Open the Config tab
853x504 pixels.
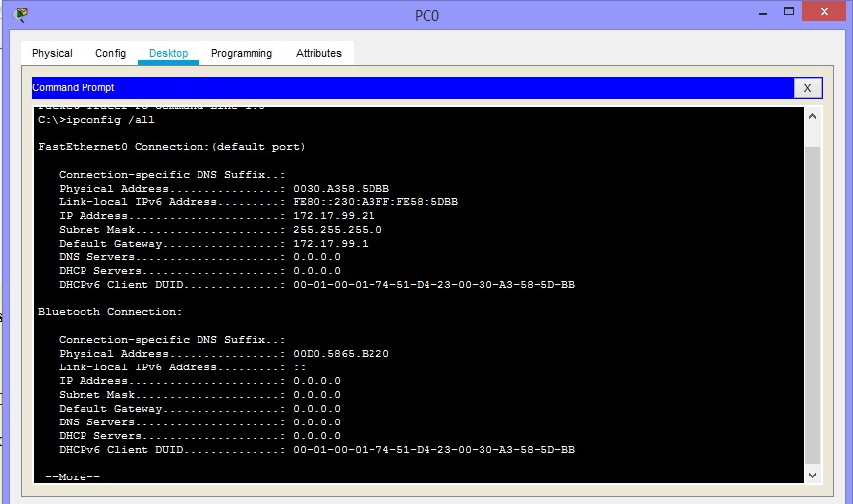(110, 53)
